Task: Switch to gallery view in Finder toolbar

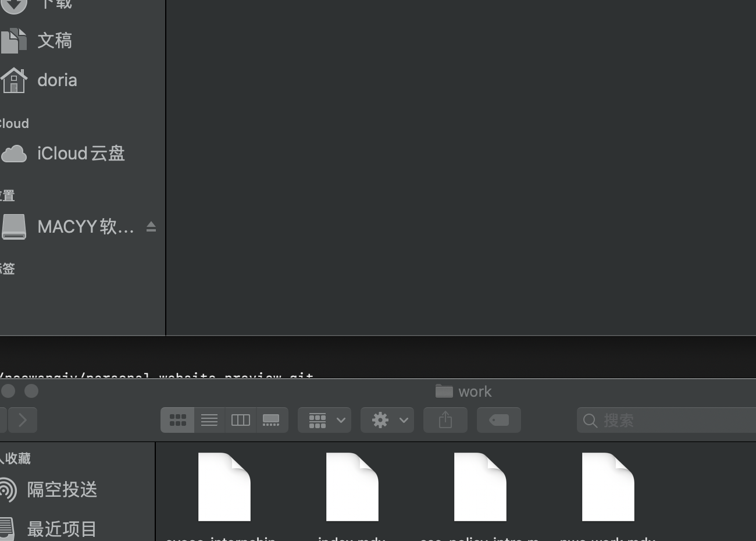Action: (x=272, y=420)
